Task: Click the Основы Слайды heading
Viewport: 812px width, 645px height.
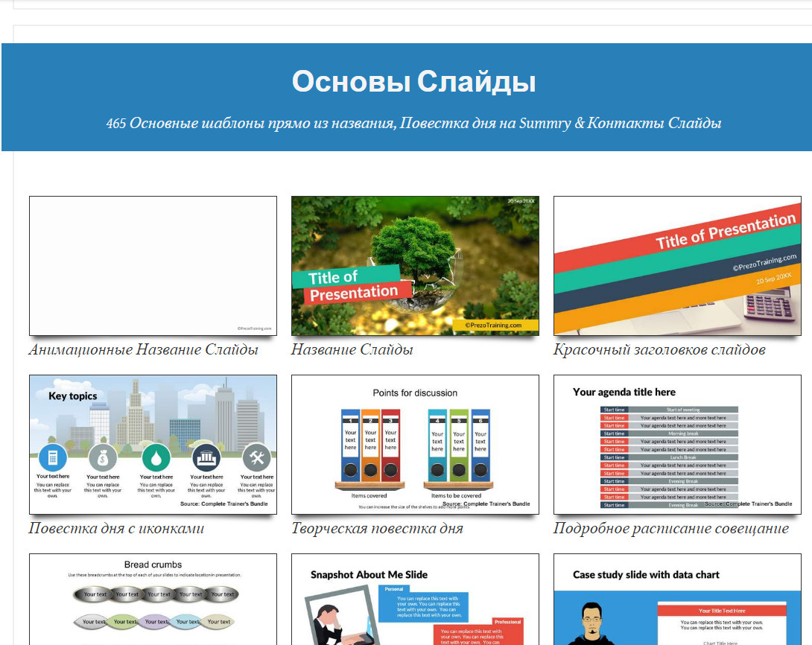Action: 413,82
